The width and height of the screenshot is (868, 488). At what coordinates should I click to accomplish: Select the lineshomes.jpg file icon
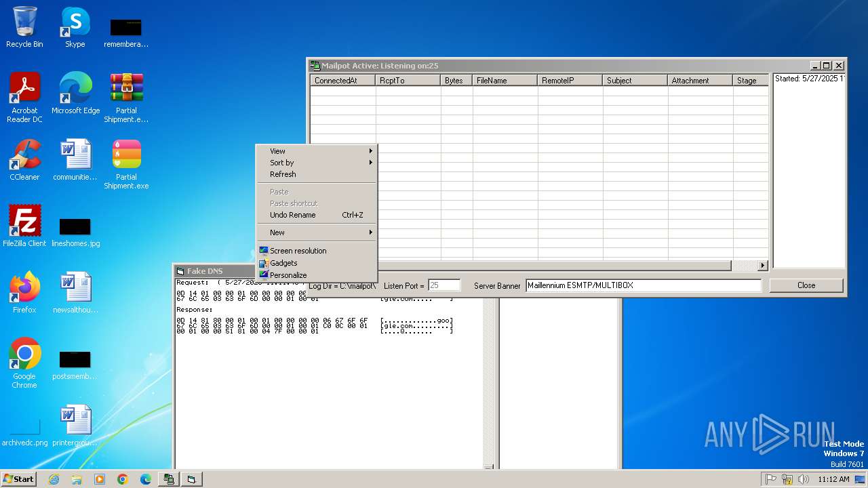tap(75, 231)
